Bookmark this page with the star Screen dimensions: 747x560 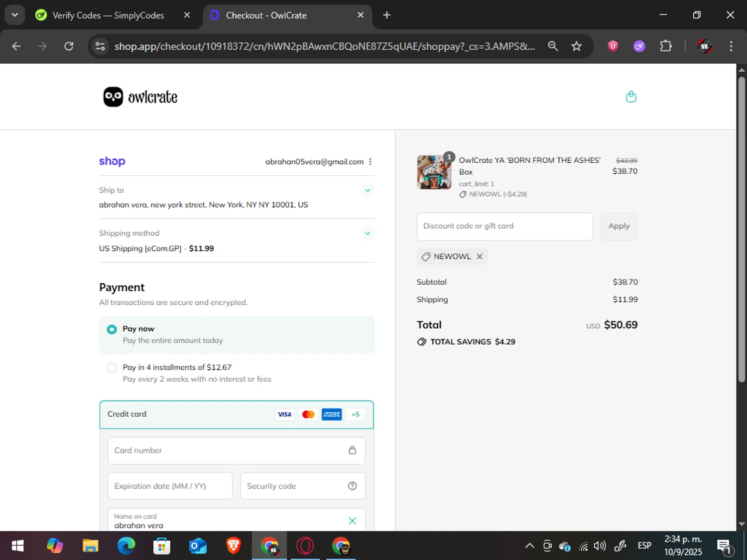(x=576, y=46)
